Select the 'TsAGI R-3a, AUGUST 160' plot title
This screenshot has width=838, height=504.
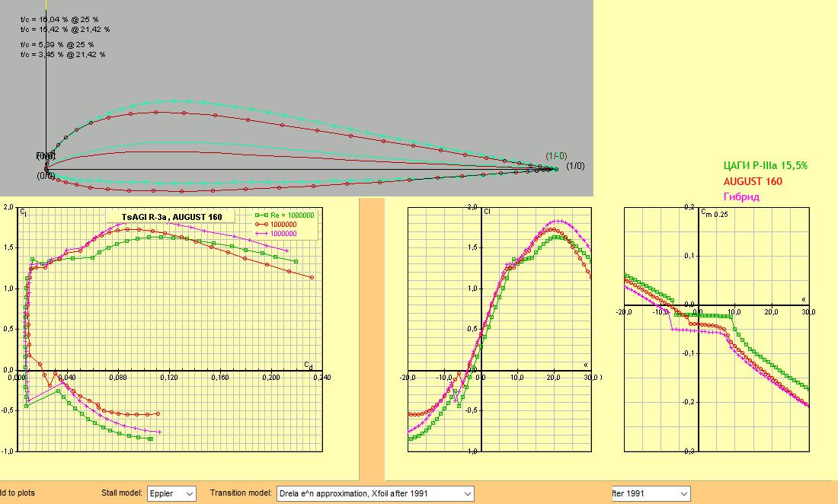pos(171,217)
